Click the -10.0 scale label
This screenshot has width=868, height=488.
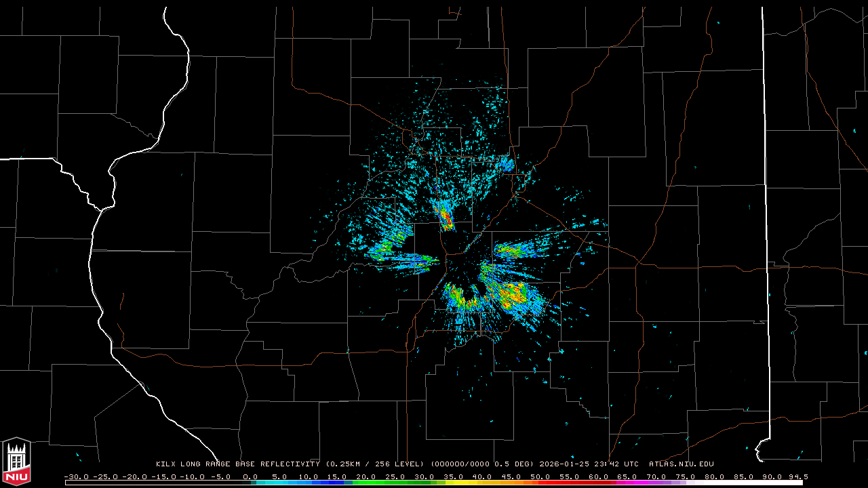point(193,476)
